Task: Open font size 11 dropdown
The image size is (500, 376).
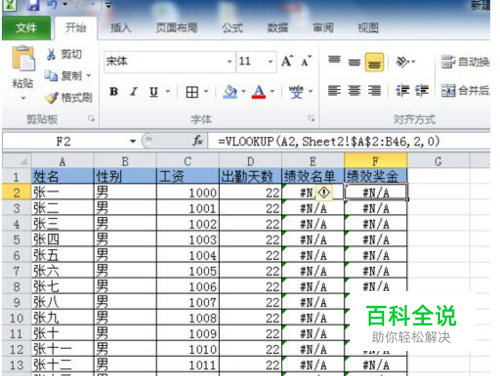Action: pyautogui.click(x=270, y=62)
